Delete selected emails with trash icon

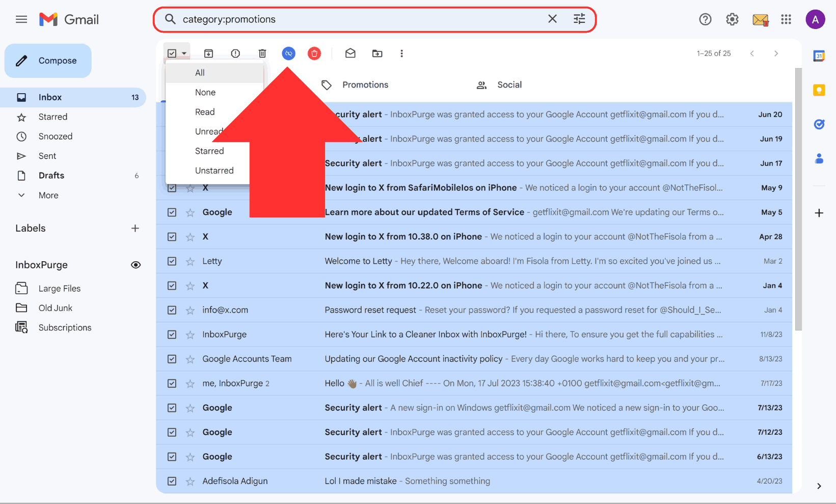262,53
